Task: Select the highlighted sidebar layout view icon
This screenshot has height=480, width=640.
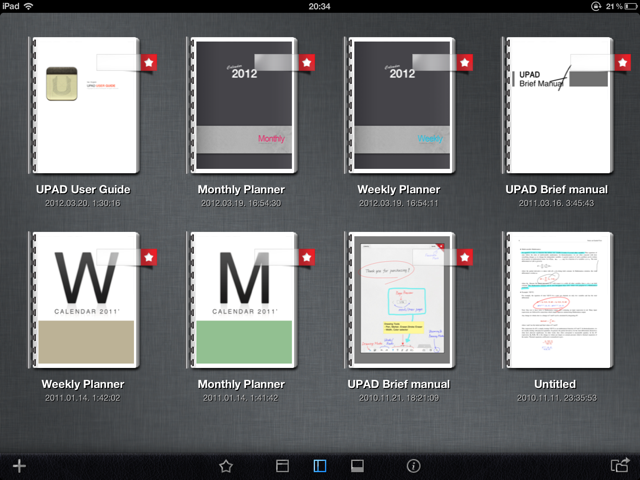Action: pyautogui.click(x=320, y=466)
